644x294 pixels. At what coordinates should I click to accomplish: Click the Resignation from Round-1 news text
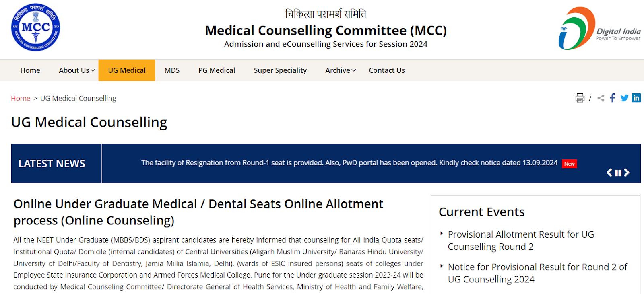[349, 163]
